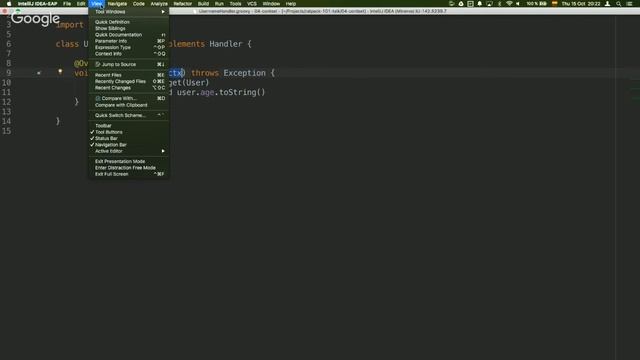640x360 pixels.
Task: Open the Notification Center list icon
Action: [x=629, y=4]
